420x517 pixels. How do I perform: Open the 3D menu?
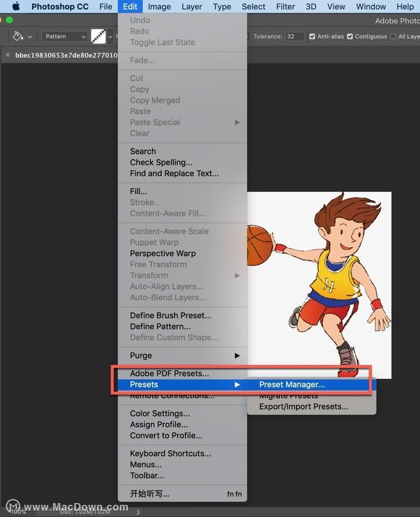tap(311, 6)
